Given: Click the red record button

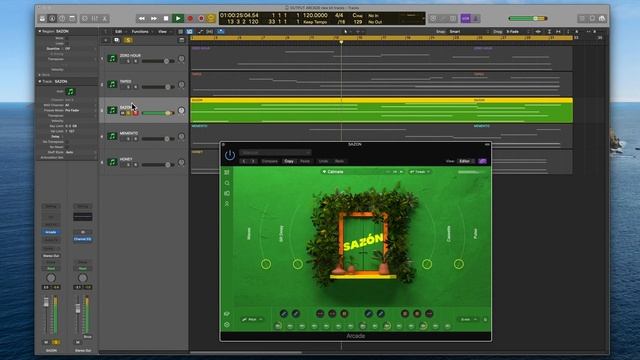Looking at the screenshot, I should (190, 18).
